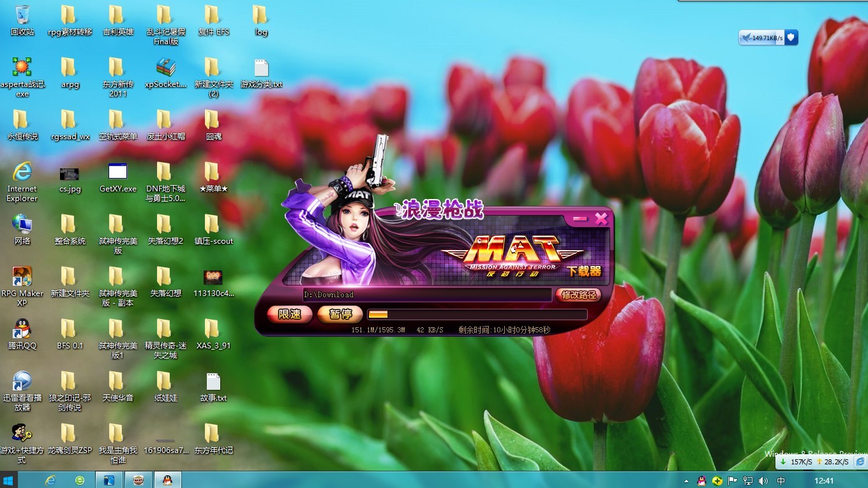Select the GetXY.exe program icon
The image size is (868, 488).
tap(118, 177)
